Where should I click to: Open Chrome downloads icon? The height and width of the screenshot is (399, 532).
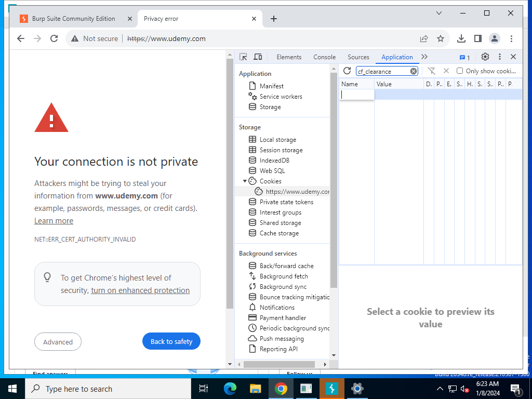(461, 38)
